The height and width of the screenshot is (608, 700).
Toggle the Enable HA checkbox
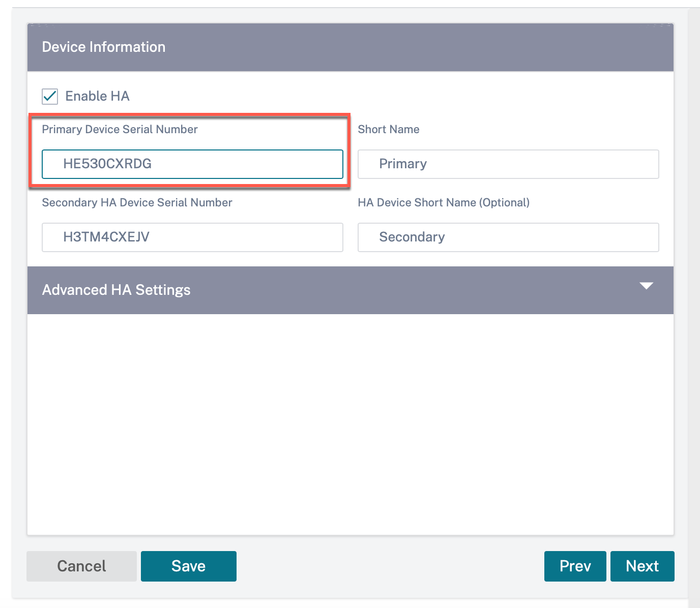[x=50, y=96]
